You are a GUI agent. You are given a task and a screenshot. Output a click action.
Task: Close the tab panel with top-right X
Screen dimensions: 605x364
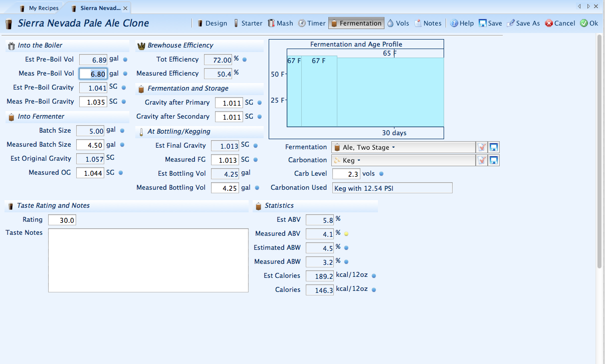click(x=596, y=7)
